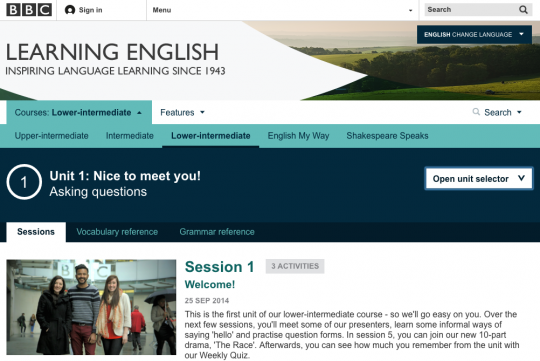Click the Welcome! subtitle link
The width and height of the screenshot is (540, 361).
[210, 285]
